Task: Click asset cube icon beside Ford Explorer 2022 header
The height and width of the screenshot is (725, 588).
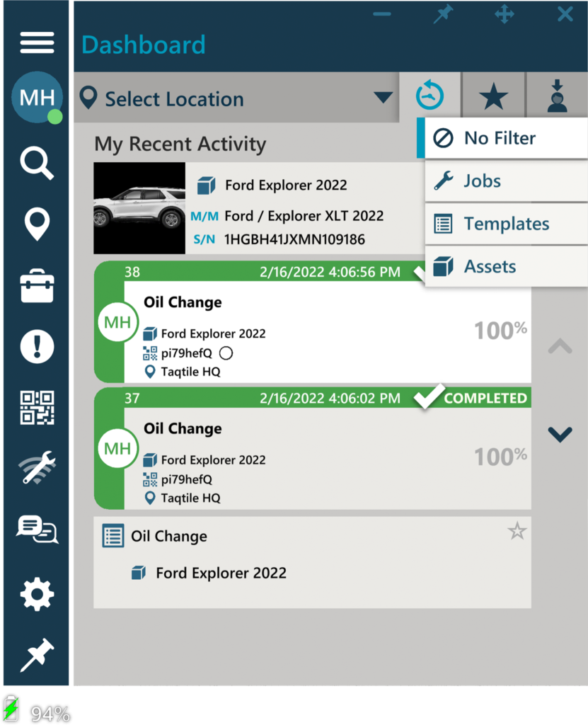Action: [206, 185]
